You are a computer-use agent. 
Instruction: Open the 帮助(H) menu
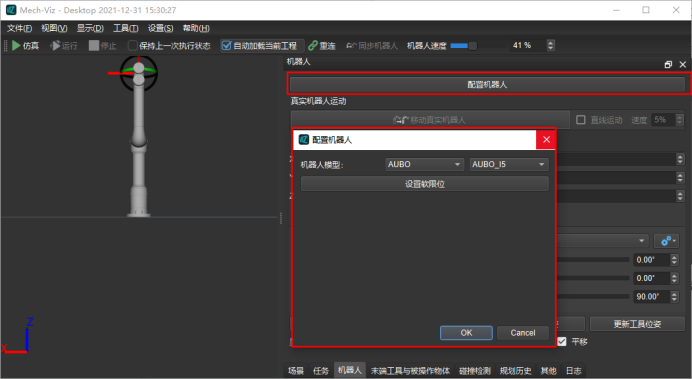point(196,28)
